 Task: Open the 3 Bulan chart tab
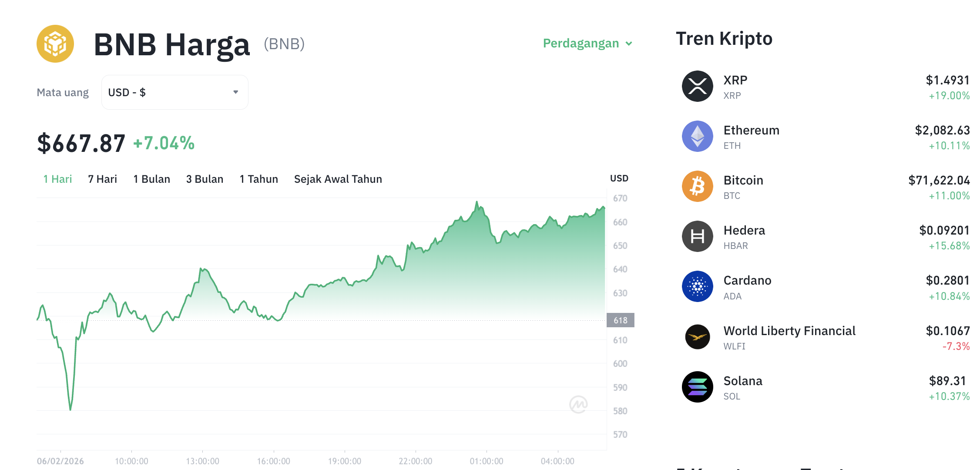[205, 179]
